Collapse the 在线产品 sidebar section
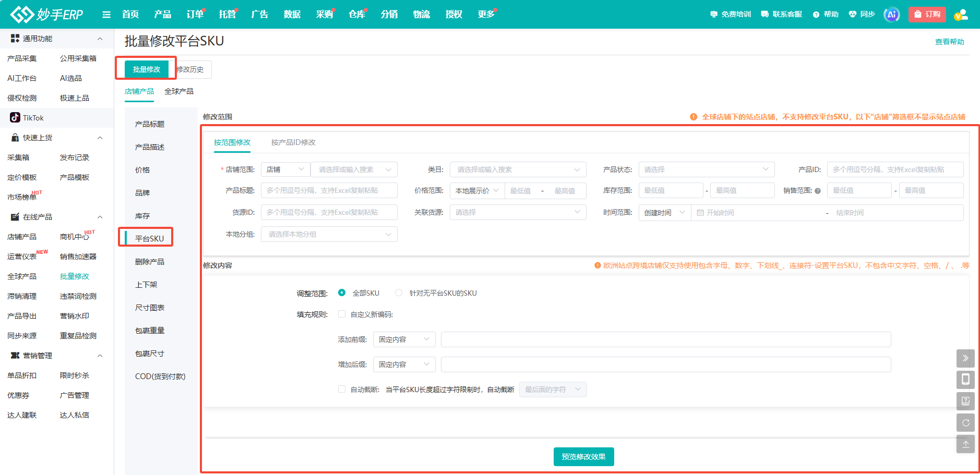 [x=100, y=217]
